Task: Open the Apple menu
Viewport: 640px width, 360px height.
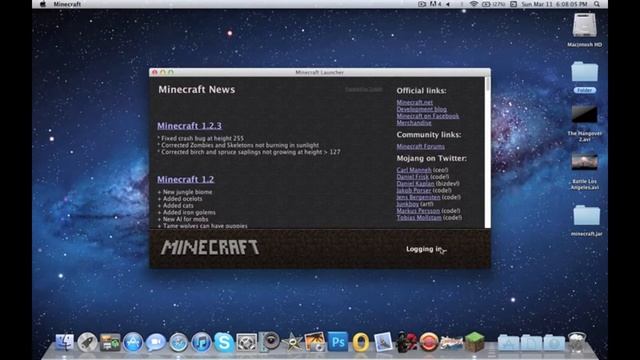Action: [42, 4]
